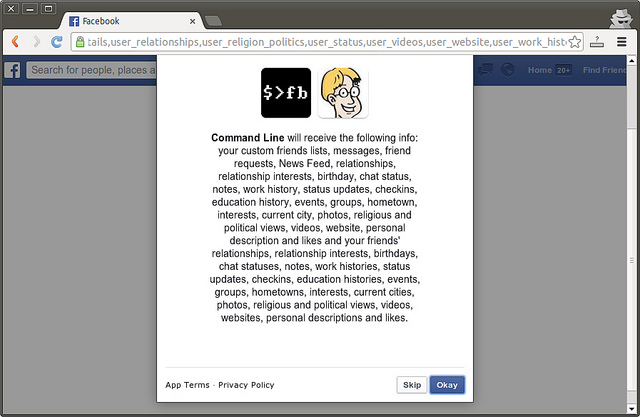Click the Command Line $>fb app icon
This screenshot has width=640, height=417.
(x=286, y=93)
